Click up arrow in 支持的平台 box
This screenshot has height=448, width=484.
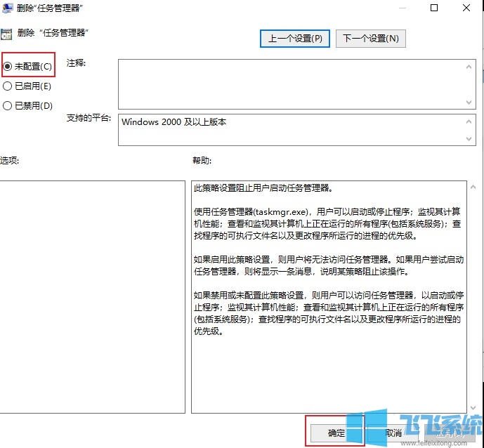pyautogui.click(x=469, y=122)
